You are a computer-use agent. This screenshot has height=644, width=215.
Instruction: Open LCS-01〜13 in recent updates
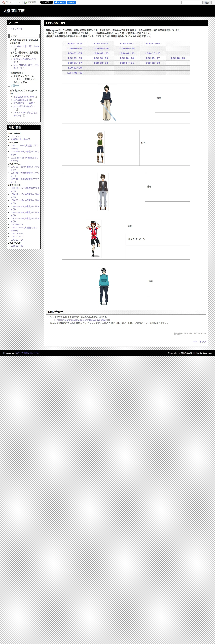point(17,225)
